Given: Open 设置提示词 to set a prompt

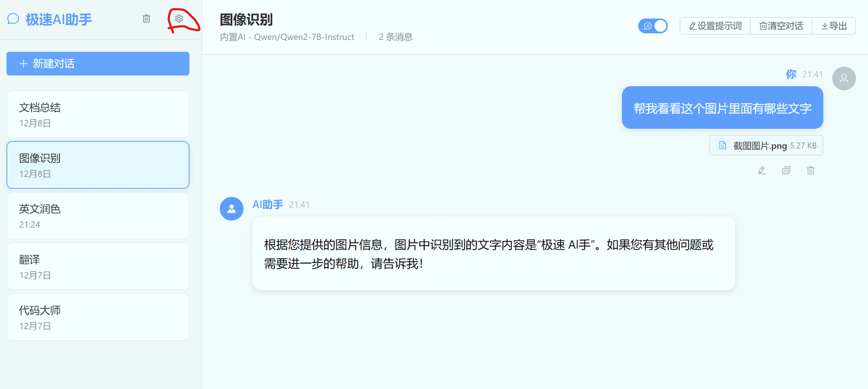Looking at the screenshot, I should 714,25.
